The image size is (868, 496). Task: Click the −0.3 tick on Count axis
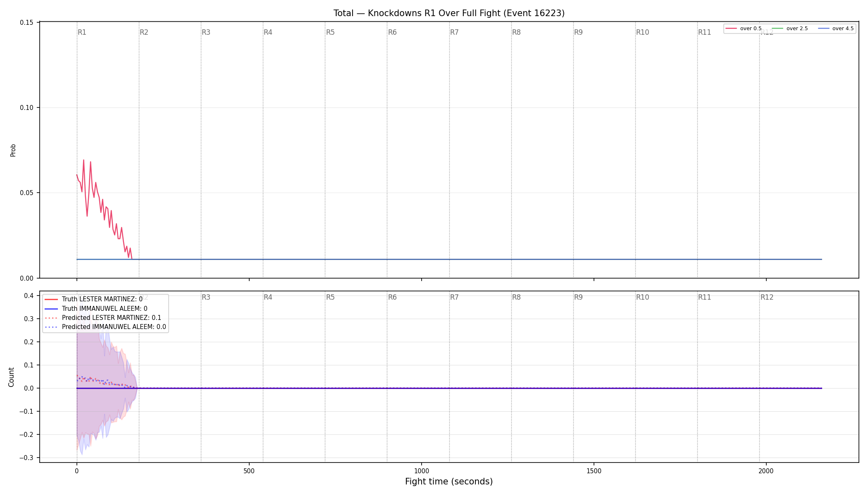26,458
